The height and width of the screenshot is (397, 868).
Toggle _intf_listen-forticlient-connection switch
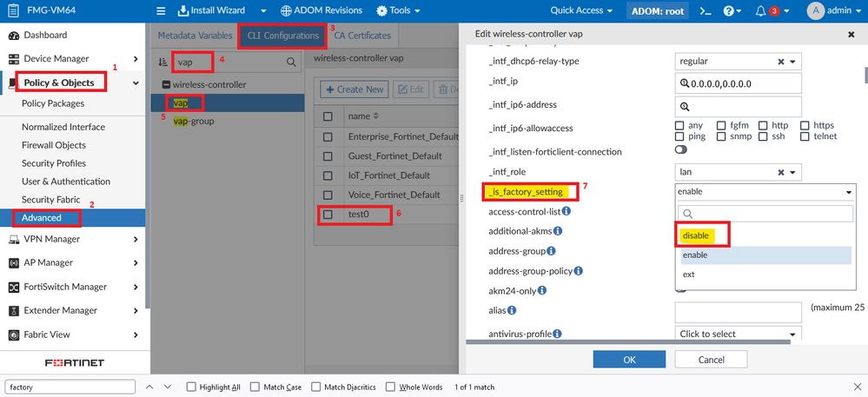pos(681,149)
